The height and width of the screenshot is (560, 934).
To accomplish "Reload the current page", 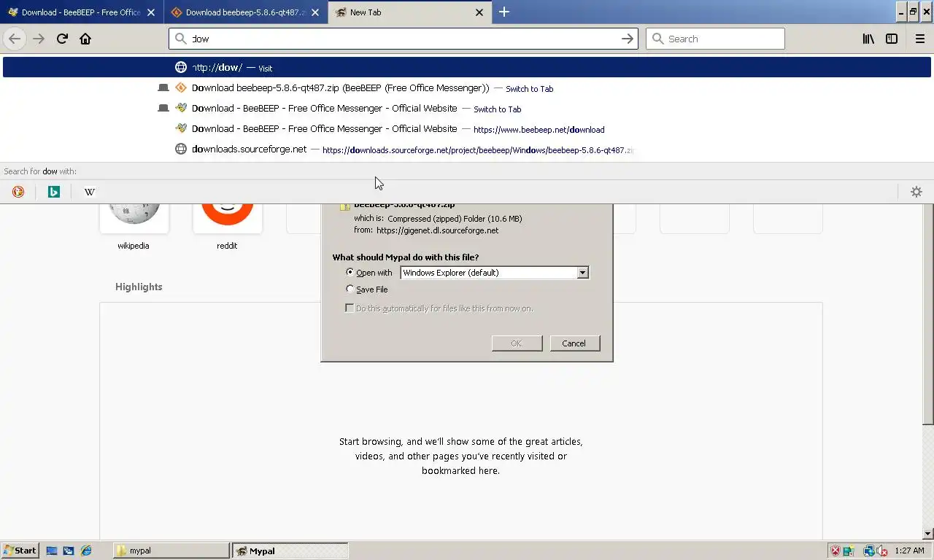I will (62, 39).
